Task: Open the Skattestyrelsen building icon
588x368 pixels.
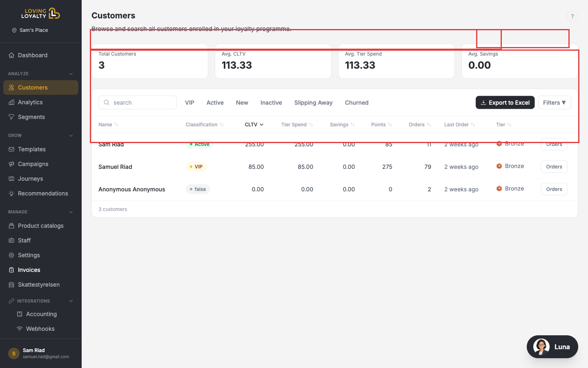Action: point(11,285)
